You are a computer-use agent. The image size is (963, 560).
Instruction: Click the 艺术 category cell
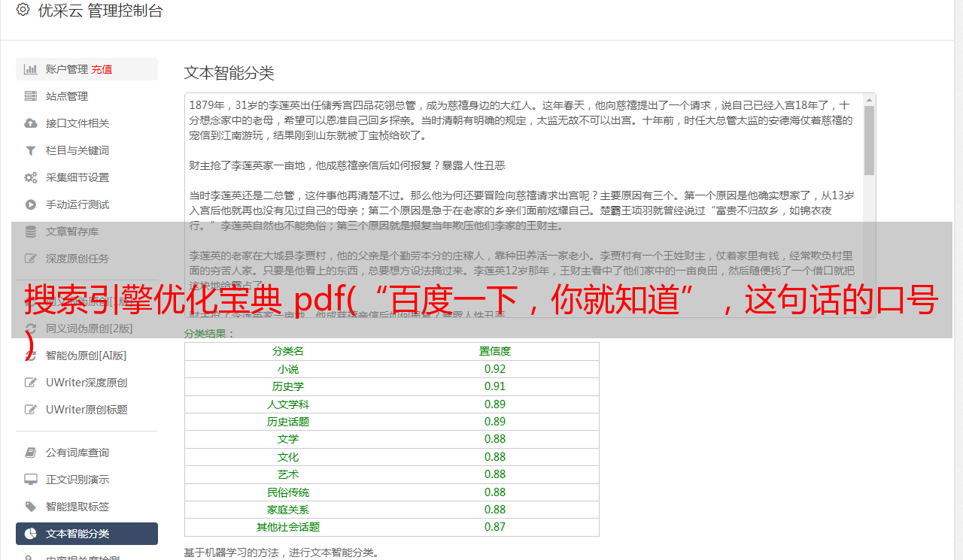pyautogui.click(x=288, y=474)
